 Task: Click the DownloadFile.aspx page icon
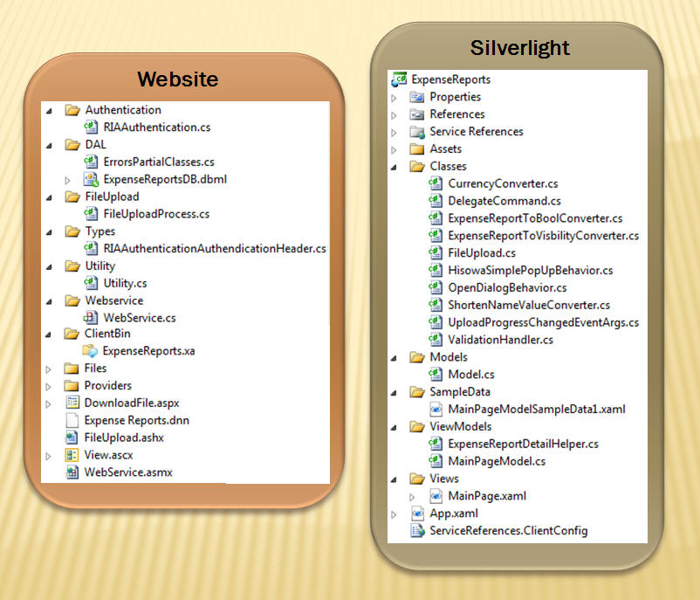tap(72, 403)
